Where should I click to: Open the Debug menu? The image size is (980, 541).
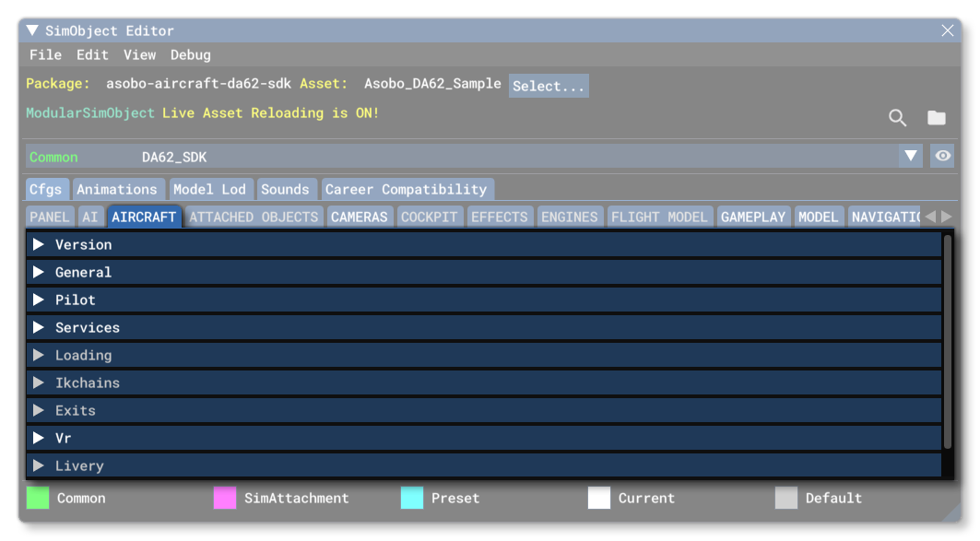[x=191, y=54]
